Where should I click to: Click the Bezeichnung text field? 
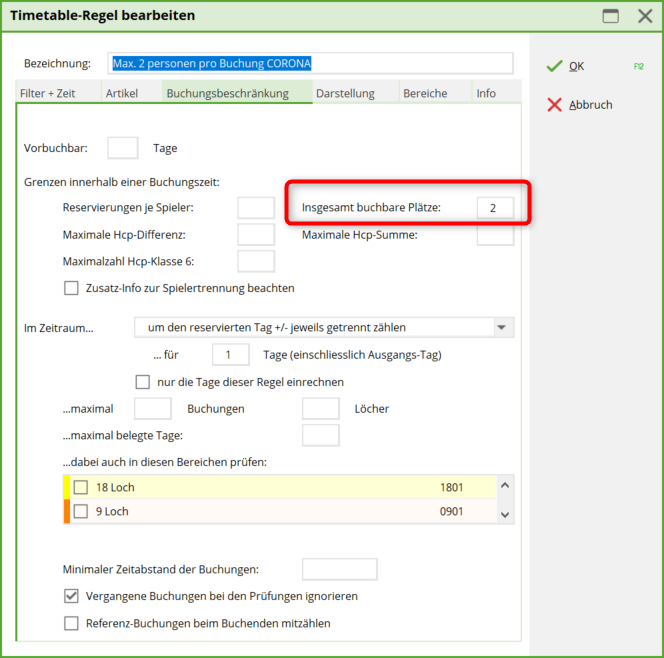[312, 64]
